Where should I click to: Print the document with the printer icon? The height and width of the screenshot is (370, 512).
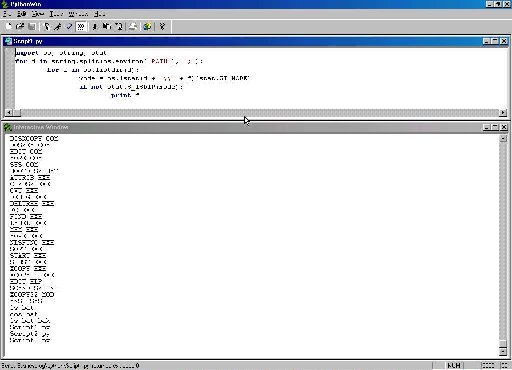133,26
